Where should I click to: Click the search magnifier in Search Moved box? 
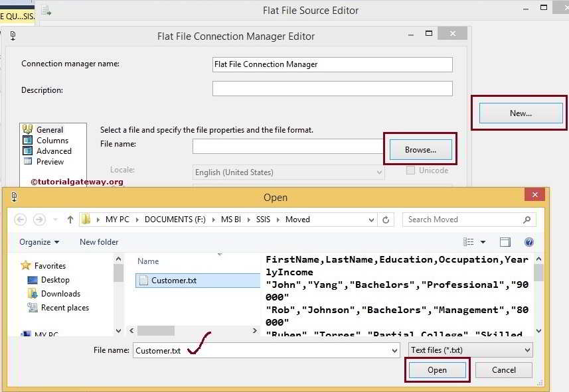(527, 219)
